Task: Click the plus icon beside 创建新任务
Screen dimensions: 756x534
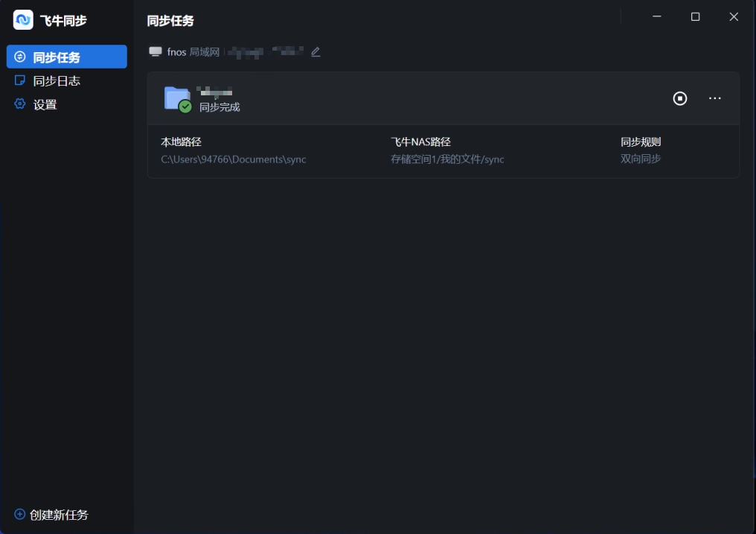Action: 20,514
